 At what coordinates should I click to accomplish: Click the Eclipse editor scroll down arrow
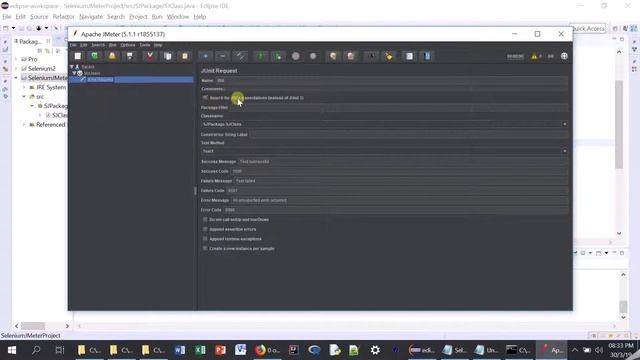point(619,233)
